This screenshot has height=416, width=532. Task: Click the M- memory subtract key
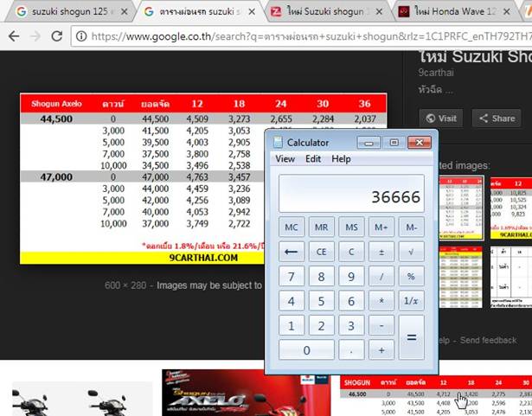(411, 227)
